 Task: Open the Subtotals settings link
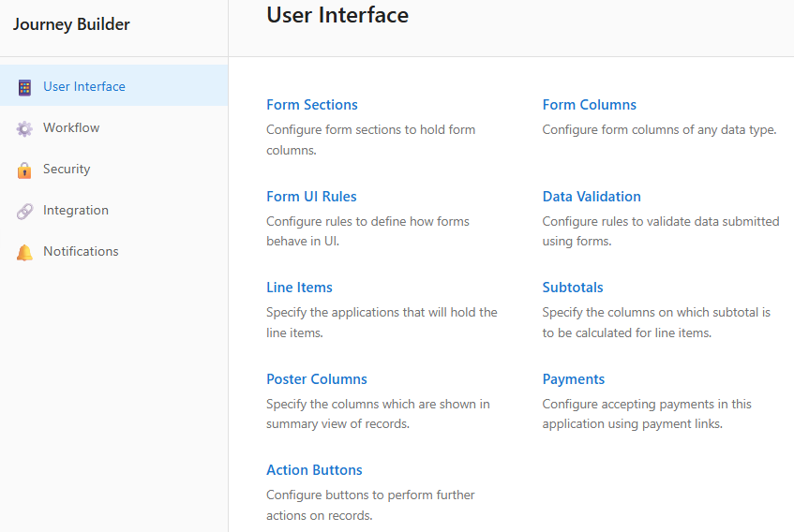click(573, 288)
